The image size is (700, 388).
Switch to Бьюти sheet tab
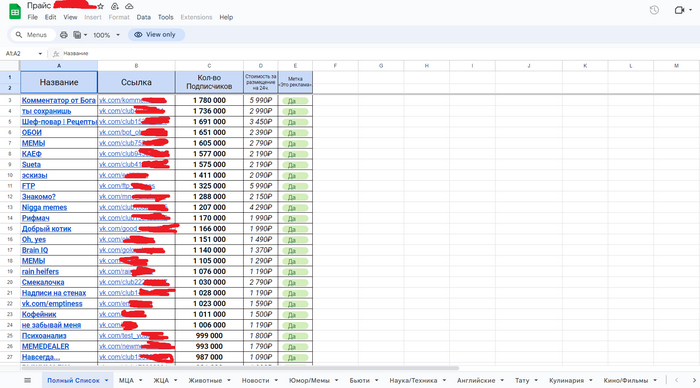coord(359,380)
